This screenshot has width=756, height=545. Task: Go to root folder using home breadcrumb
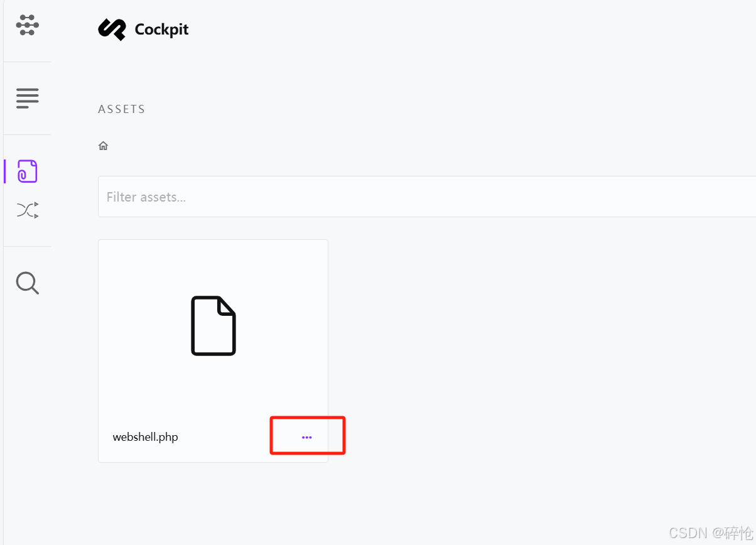103,145
